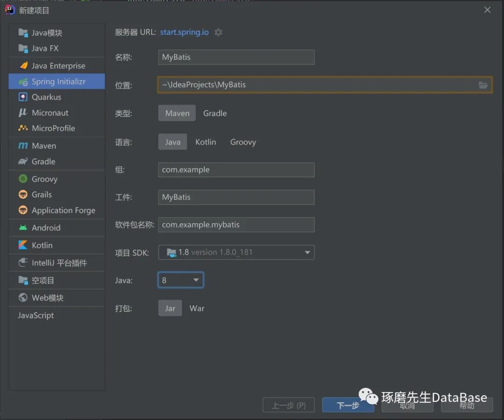
Task: Click the 软件包名称 package name field
Action: pos(236,225)
